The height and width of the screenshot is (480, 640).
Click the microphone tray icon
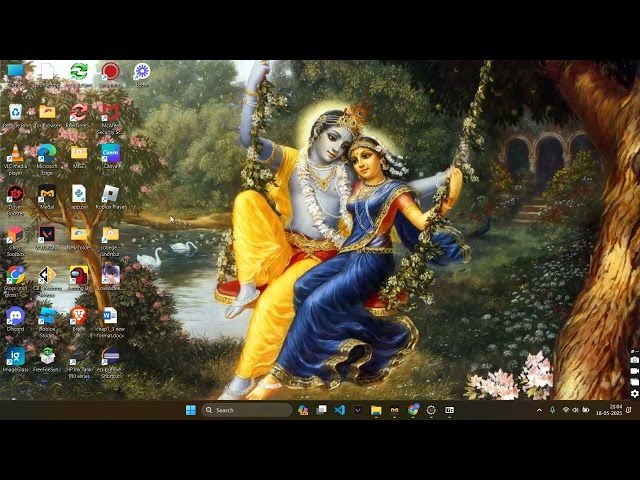[x=552, y=410]
